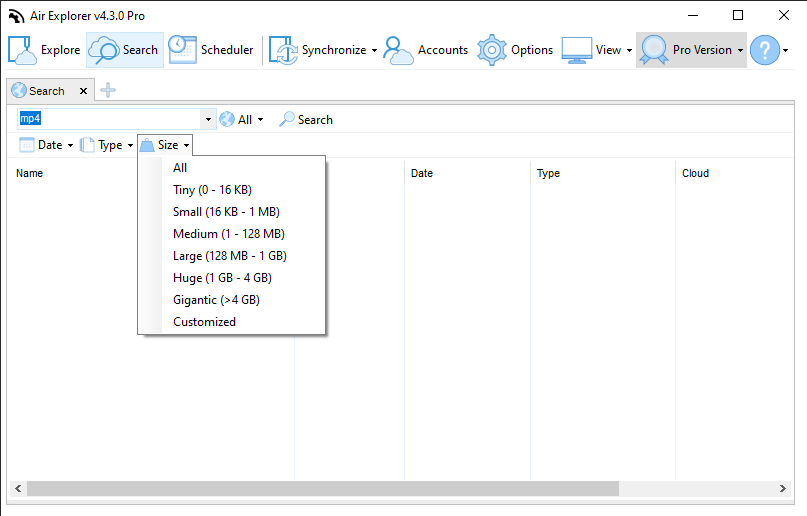Expand the Help dropdown arrow

click(x=785, y=50)
